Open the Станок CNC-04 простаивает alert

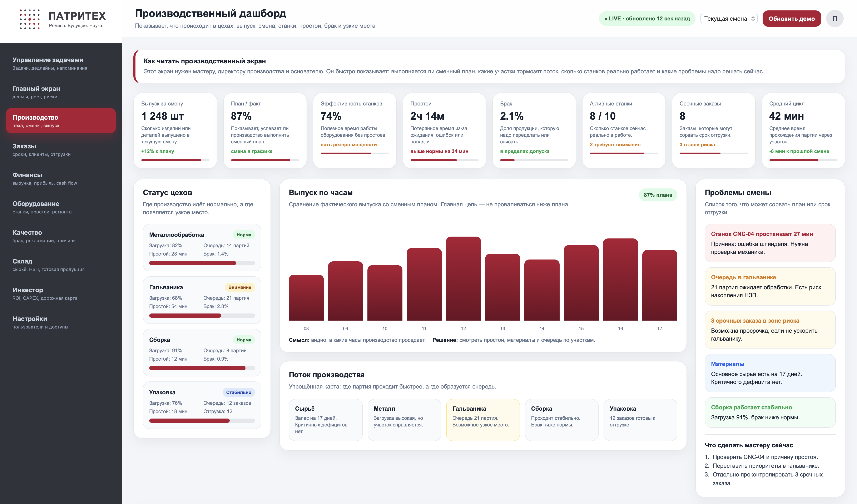click(770, 243)
